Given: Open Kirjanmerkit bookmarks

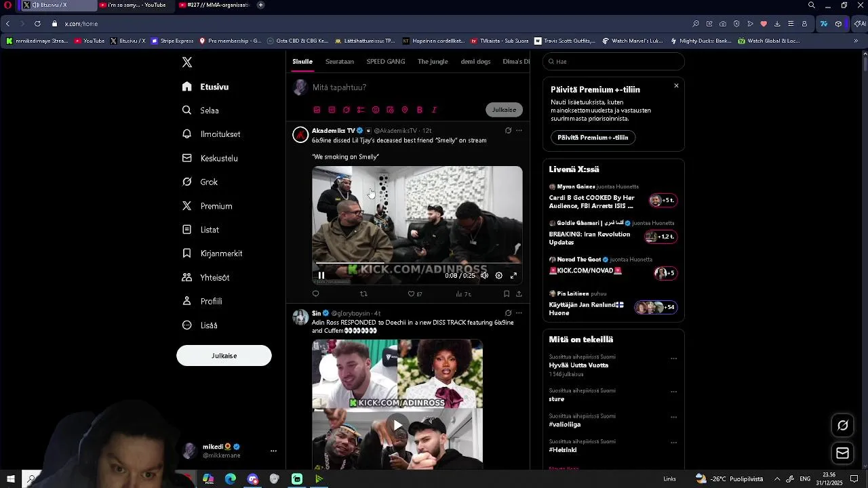Looking at the screenshot, I should click(212, 253).
